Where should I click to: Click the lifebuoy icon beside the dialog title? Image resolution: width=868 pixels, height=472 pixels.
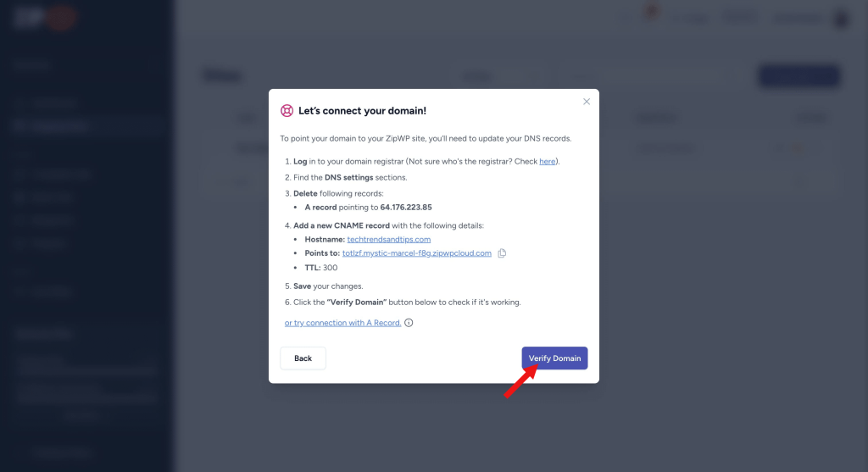pos(287,111)
